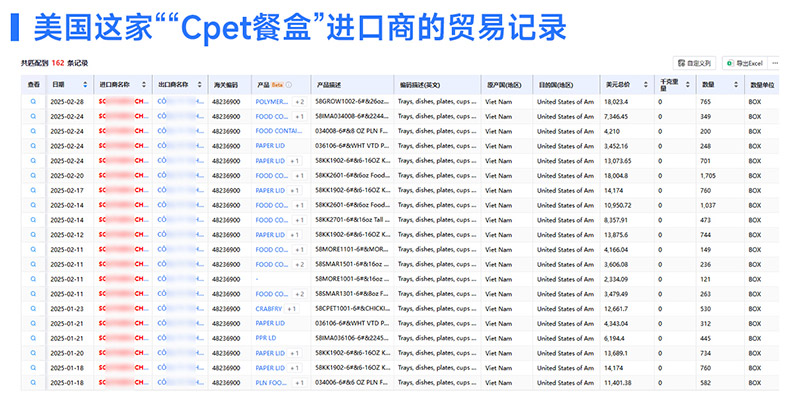The image size is (800, 402).
Task: Open the magnifier for the 4,343.04 USD row
Action: point(34,323)
